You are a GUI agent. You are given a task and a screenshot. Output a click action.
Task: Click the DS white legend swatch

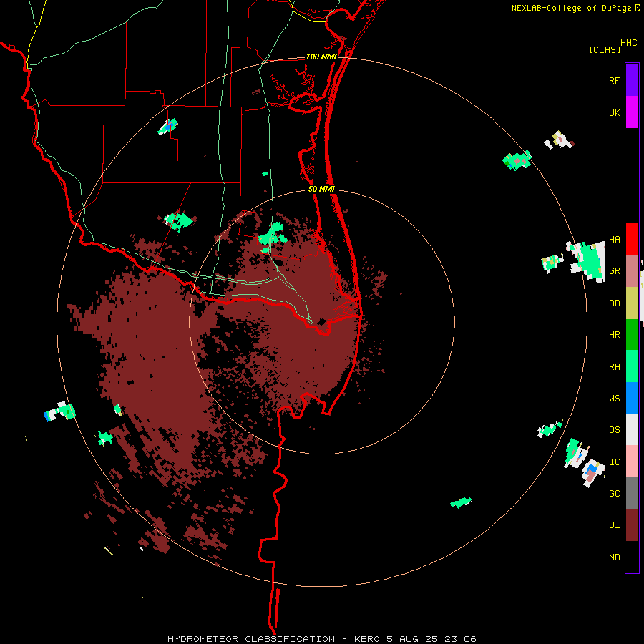pyautogui.click(x=632, y=429)
